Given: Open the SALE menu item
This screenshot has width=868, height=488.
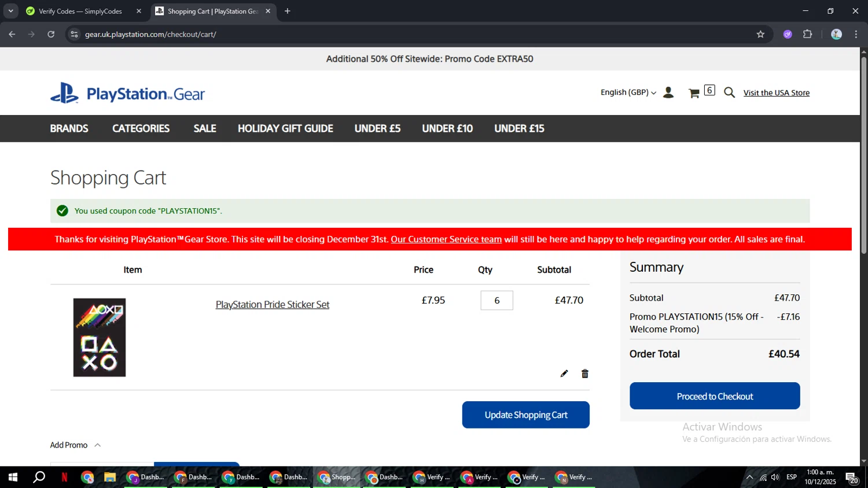Looking at the screenshot, I should pyautogui.click(x=205, y=128).
